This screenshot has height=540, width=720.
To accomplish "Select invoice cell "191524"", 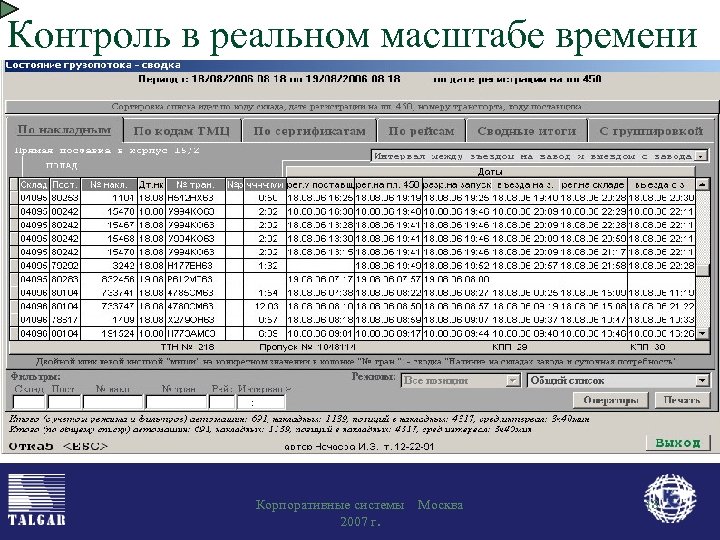I will 109,333.
